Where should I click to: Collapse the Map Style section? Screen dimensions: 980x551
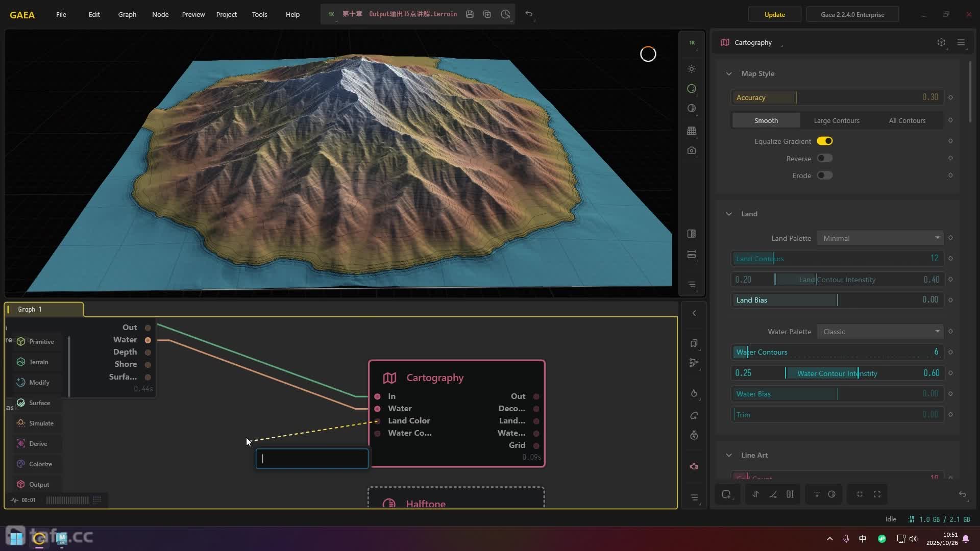[x=729, y=73]
